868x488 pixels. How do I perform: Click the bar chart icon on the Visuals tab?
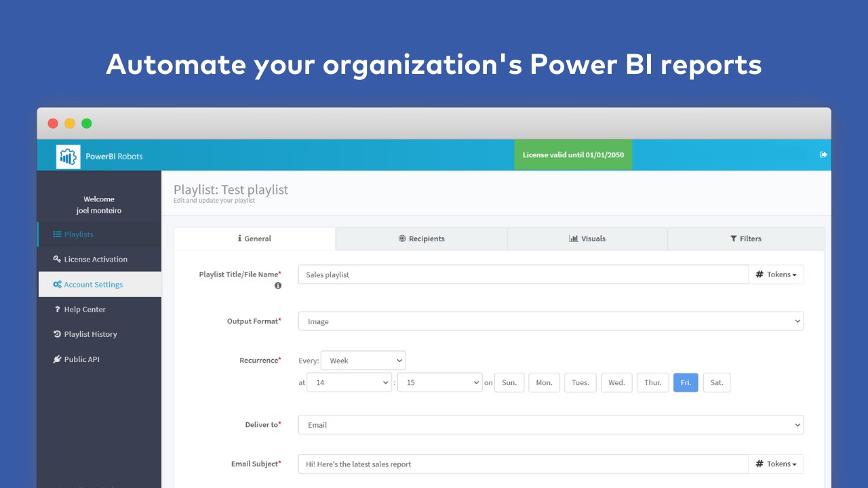click(573, 239)
